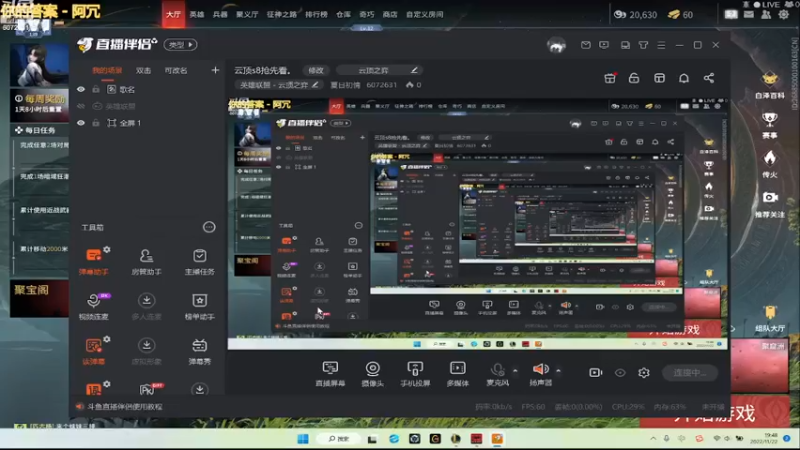Click the record video icon in bottom bar

(595, 373)
